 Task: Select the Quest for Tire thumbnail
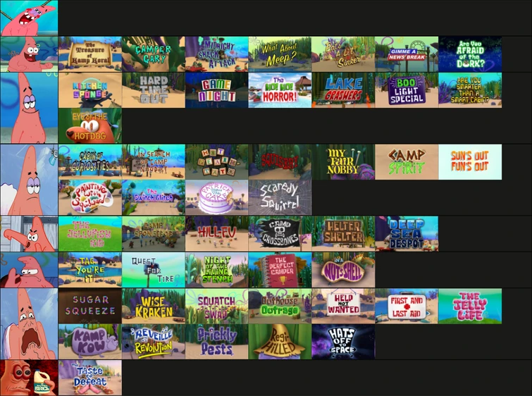point(154,270)
